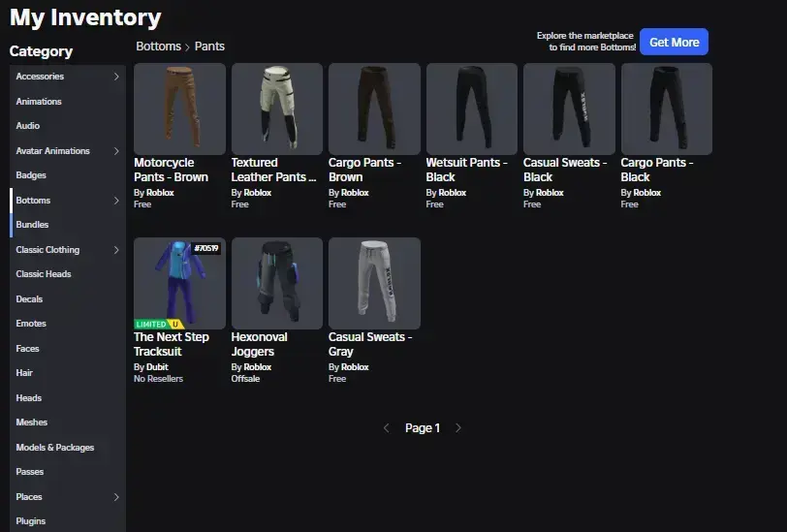This screenshot has height=532, width=787.
Task: Select the Textured Leather Pants item image
Action: point(277,109)
